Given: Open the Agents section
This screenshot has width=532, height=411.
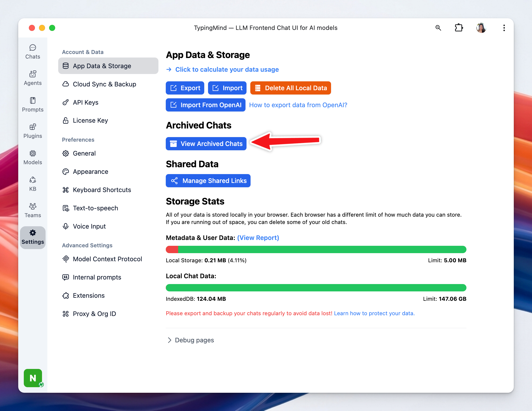Looking at the screenshot, I should pos(33,78).
